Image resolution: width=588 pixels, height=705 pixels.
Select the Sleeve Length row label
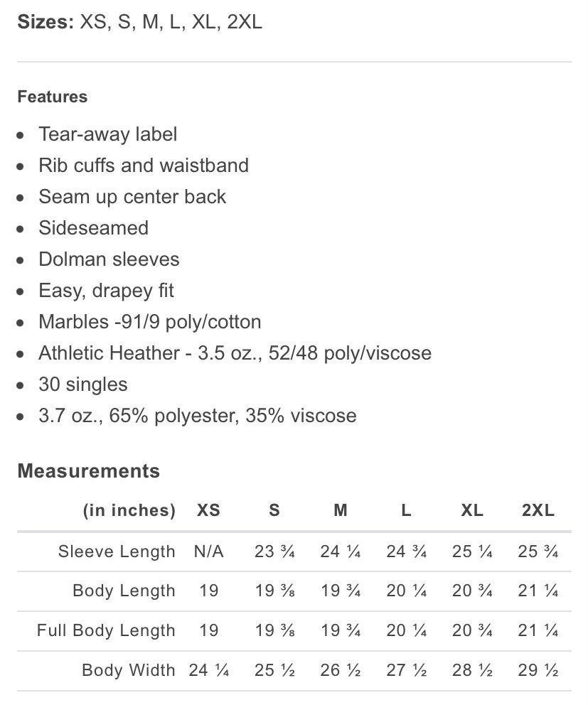(117, 551)
